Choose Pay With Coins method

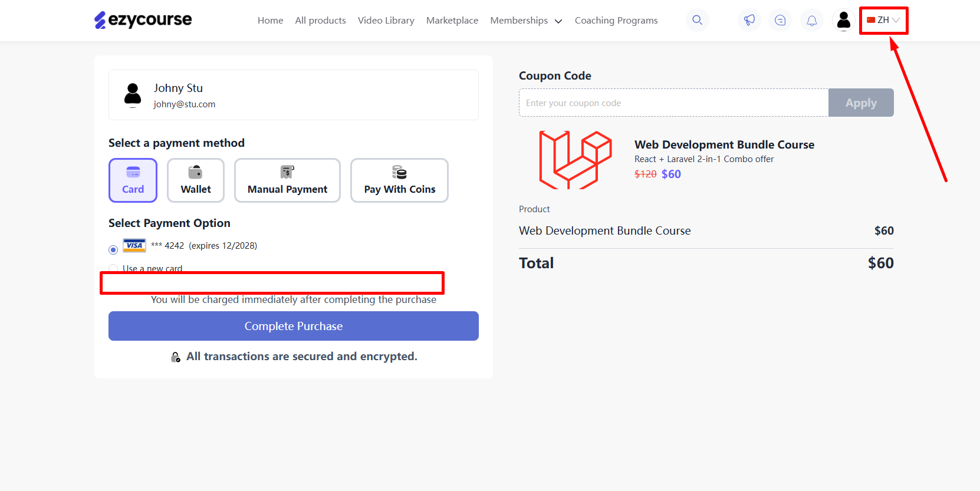[x=399, y=180]
